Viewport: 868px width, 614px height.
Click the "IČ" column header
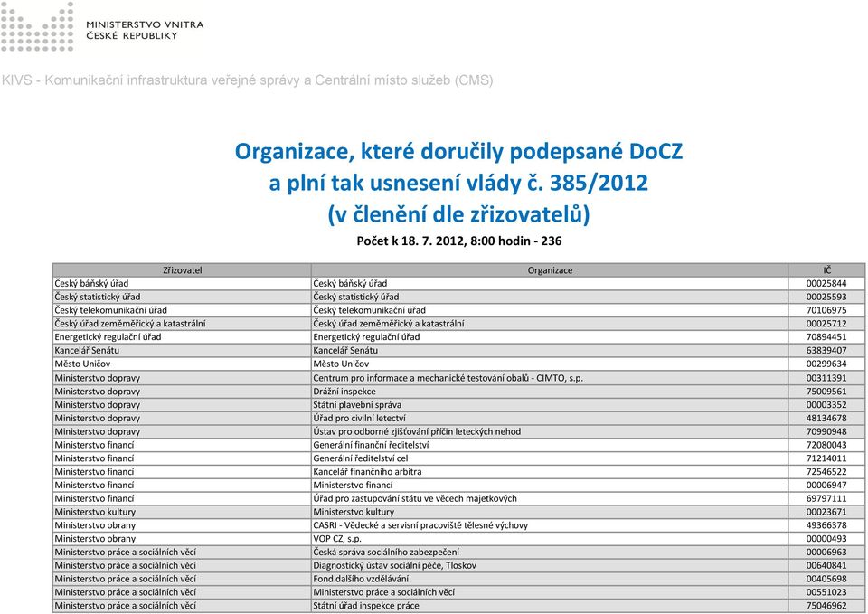[826, 270]
